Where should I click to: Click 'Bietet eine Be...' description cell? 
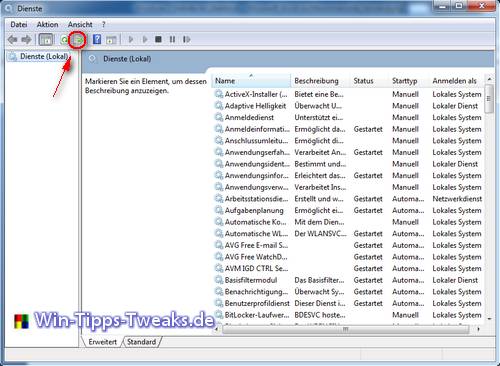coord(319,94)
